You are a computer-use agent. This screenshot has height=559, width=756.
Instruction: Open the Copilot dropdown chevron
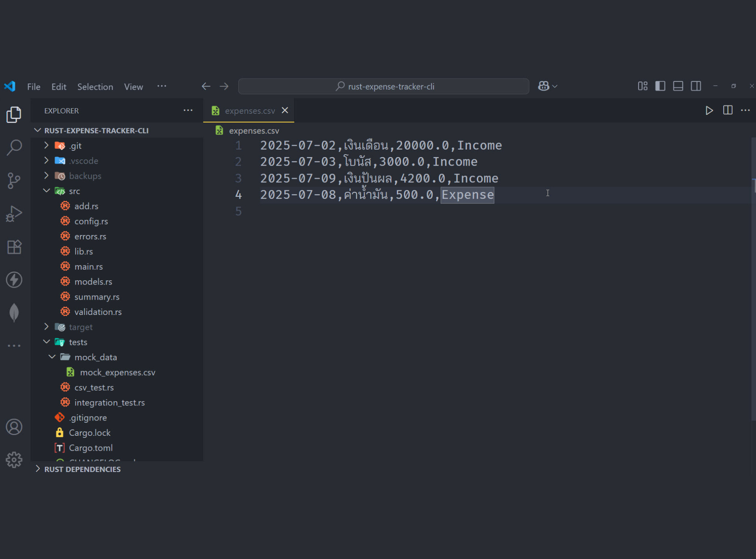click(x=555, y=86)
